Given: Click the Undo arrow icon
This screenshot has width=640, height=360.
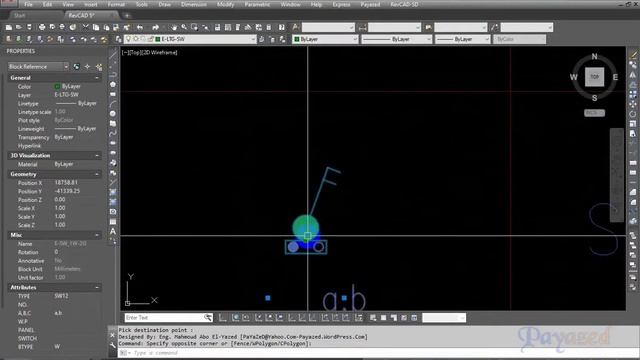Looking at the screenshot, I should click(140, 27).
